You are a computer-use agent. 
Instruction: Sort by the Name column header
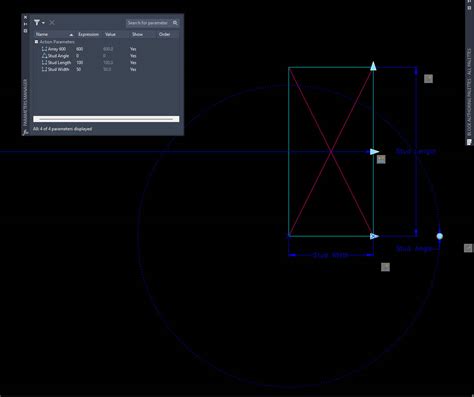click(42, 34)
